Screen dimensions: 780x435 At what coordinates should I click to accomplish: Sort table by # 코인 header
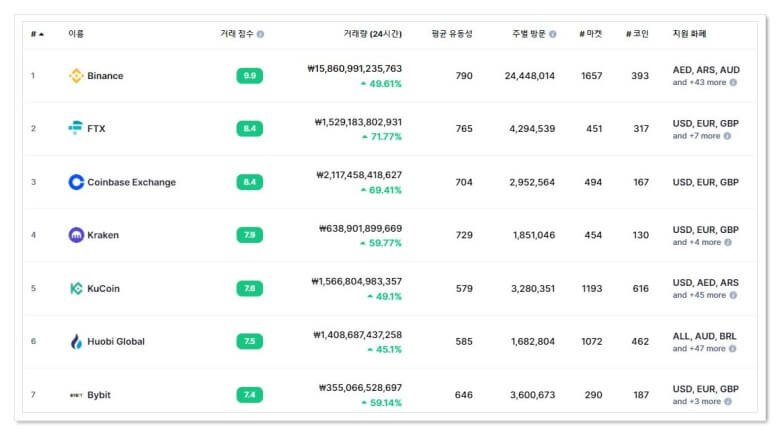click(637, 34)
